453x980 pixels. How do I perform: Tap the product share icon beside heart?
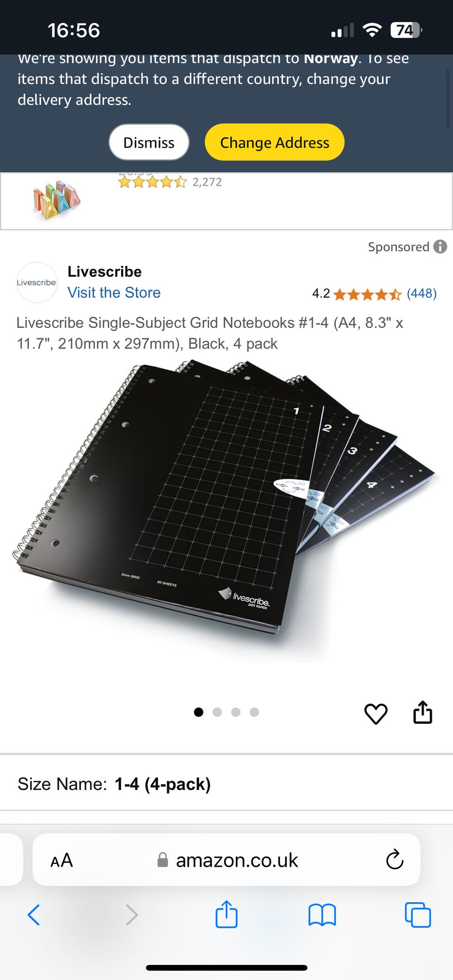pos(423,712)
